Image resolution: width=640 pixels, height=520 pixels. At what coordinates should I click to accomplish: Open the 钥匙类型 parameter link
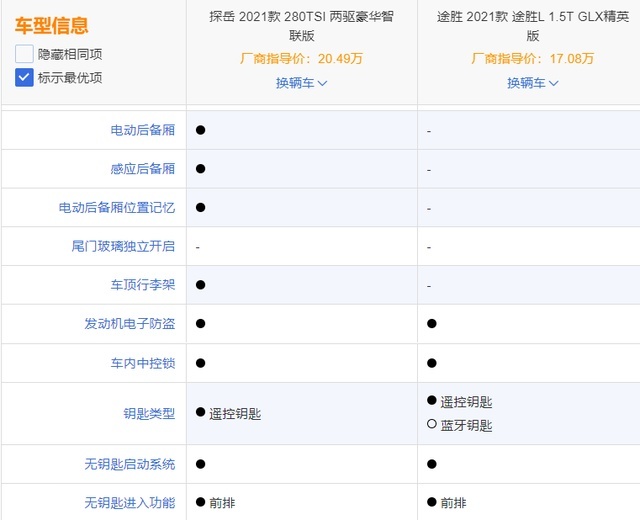click(x=149, y=414)
